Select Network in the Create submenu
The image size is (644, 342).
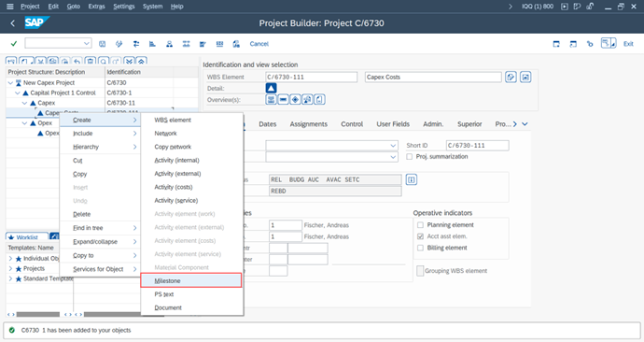coord(191,134)
